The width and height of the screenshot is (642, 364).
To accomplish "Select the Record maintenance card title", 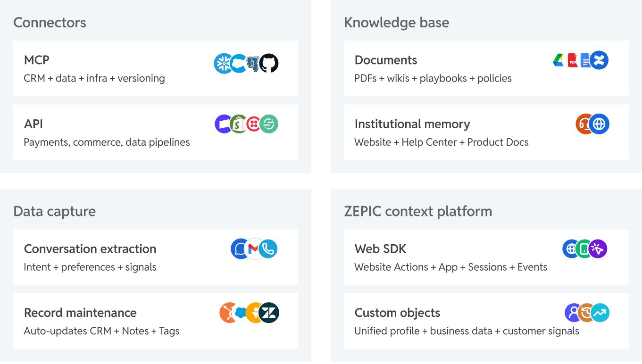I will tap(80, 313).
